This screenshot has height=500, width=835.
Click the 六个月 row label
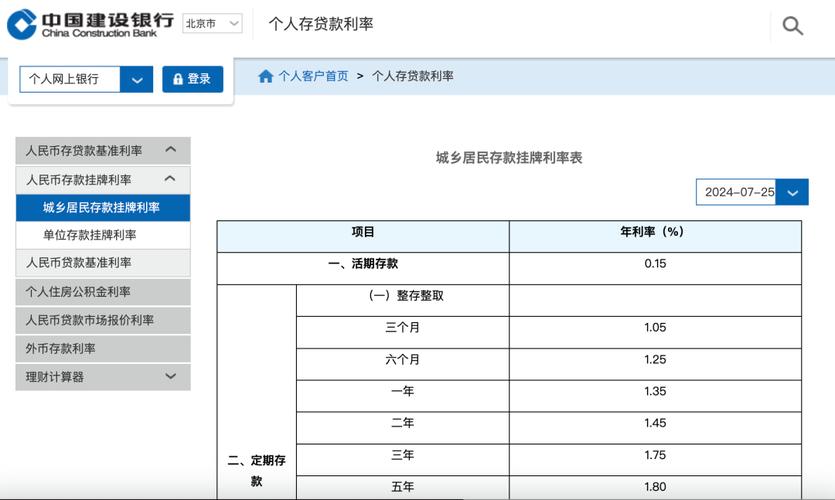pyautogui.click(x=403, y=359)
